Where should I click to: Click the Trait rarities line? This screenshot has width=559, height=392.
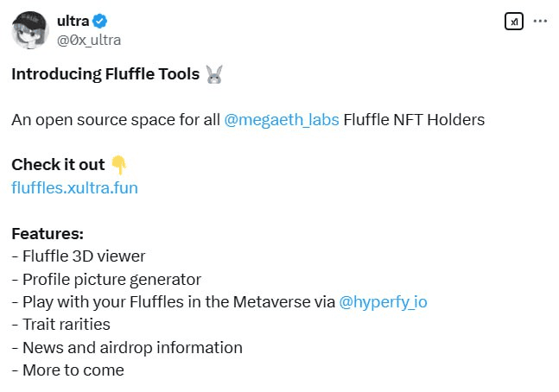(x=61, y=325)
